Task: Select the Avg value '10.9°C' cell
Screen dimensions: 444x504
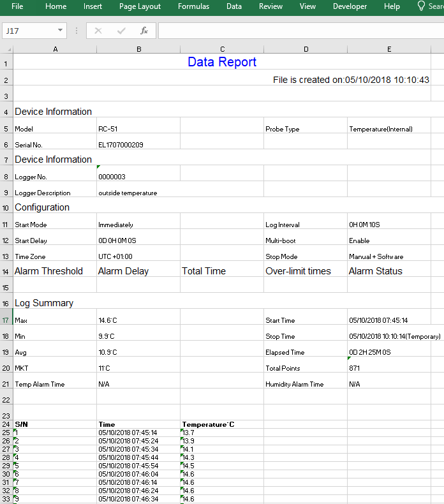Action: pos(138,349)
